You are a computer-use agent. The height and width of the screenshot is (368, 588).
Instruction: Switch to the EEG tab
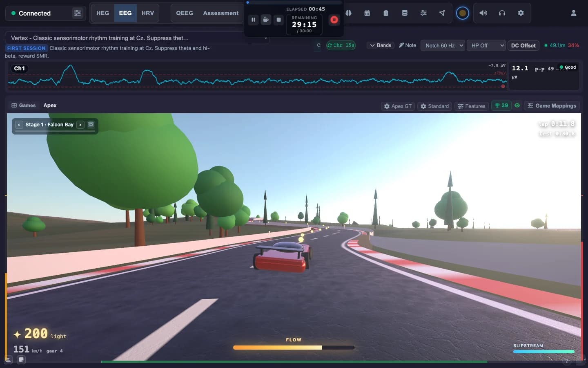click(125, 13)
